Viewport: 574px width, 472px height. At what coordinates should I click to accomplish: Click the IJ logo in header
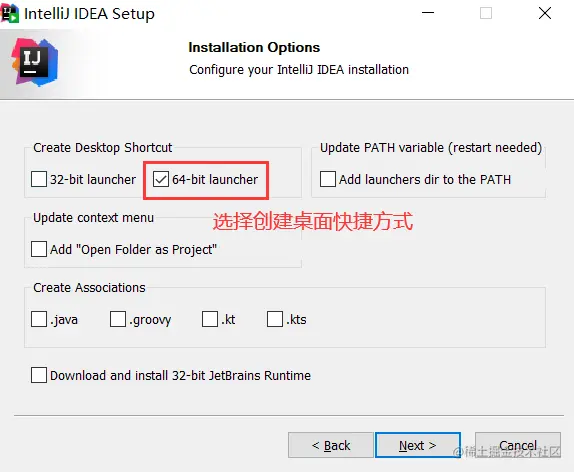pyautogui.click(x=34, y=62)
